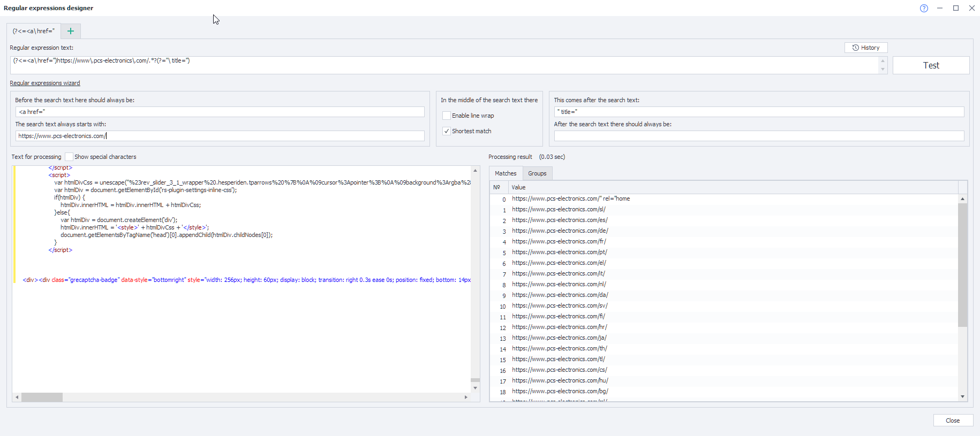This screenshot has height=436, width=980.
Task: Select match row ending in .com/el/
Action: [723, 263]
